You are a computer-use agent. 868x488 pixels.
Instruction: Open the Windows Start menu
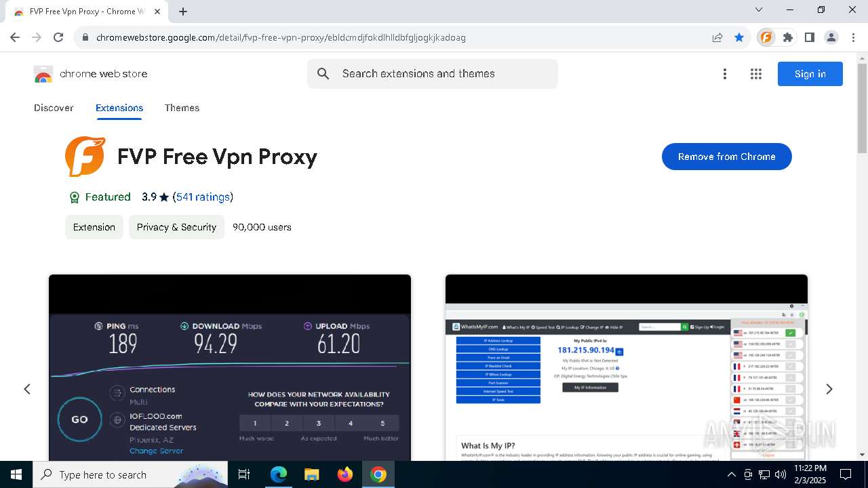point(16,474)
